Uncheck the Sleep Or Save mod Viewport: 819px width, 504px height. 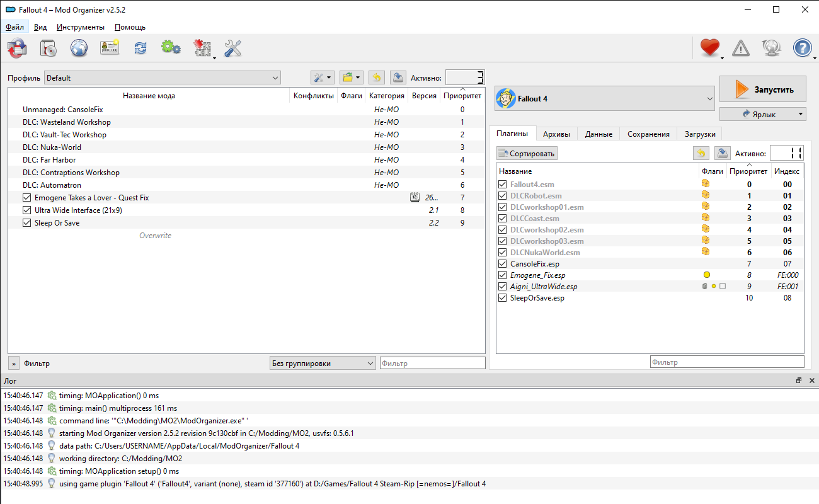[x=26, y=223]
